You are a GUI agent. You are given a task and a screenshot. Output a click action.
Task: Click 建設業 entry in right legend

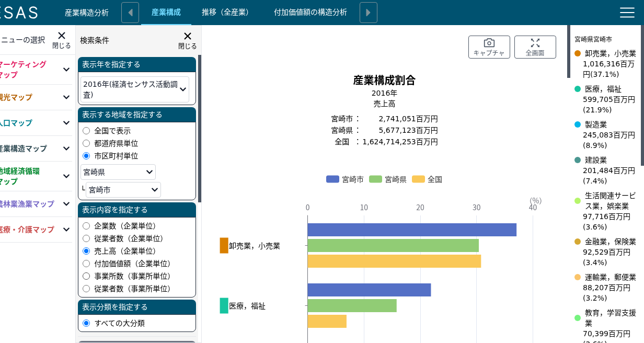point(605,170)
